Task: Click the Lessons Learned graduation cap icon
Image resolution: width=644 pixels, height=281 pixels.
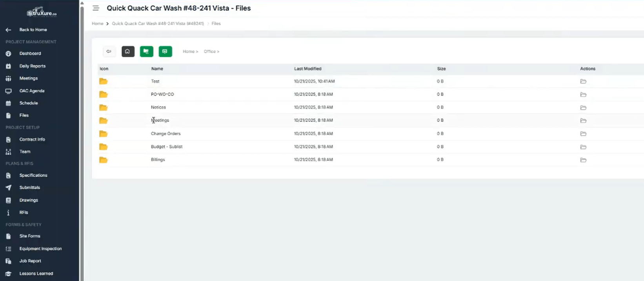Action: tap(8, 274)
